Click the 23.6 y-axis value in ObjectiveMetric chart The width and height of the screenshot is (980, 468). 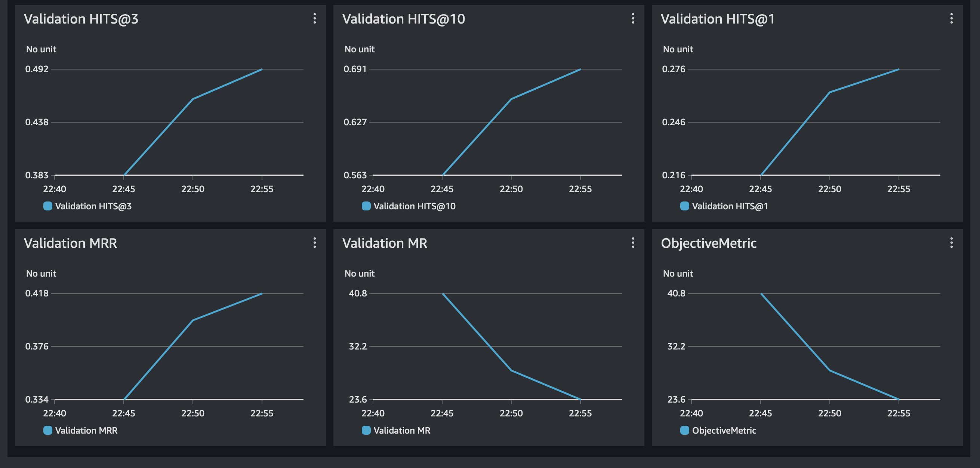677,400
